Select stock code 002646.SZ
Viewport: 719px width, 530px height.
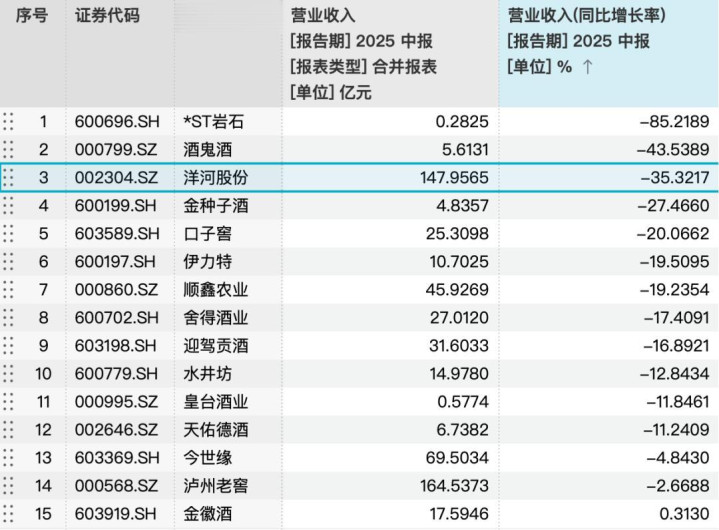click(x=116, y=430)
